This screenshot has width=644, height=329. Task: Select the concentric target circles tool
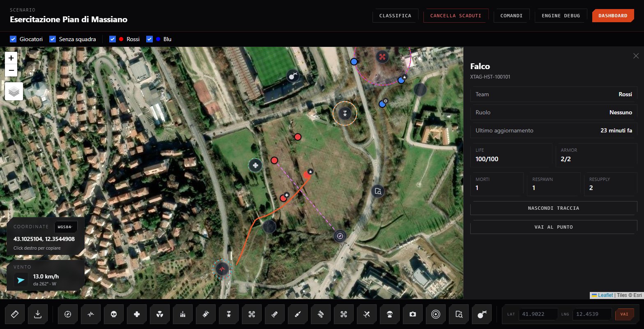pos(436,315)
